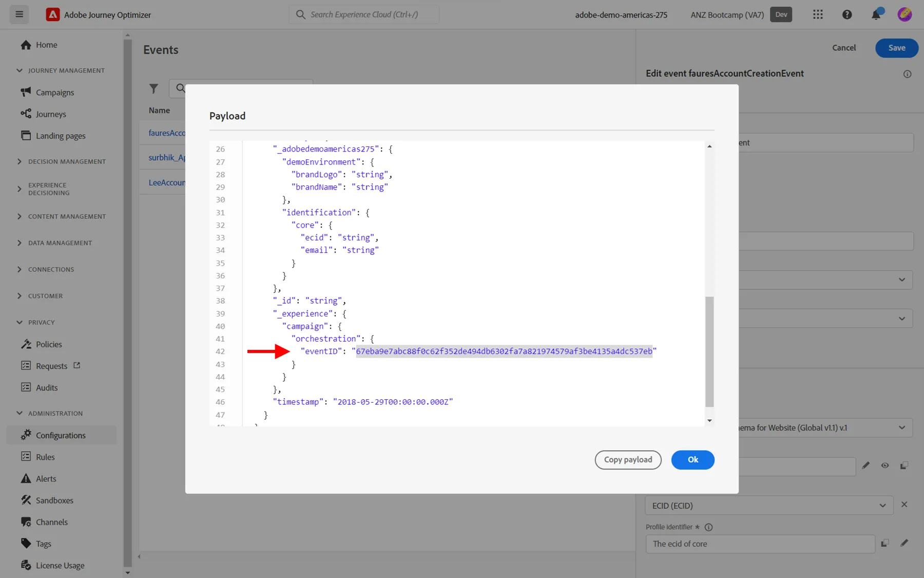
Task: Open Rules under Administration
Action: coord(45,457)
